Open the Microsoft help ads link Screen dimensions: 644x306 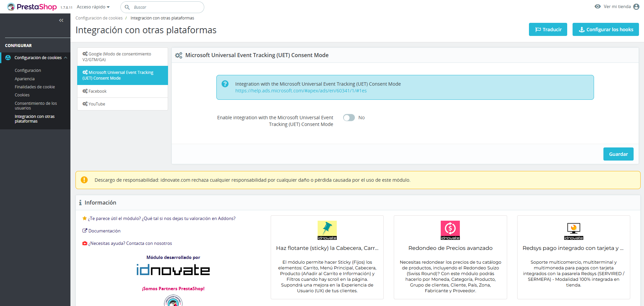(x=301, y=91)
